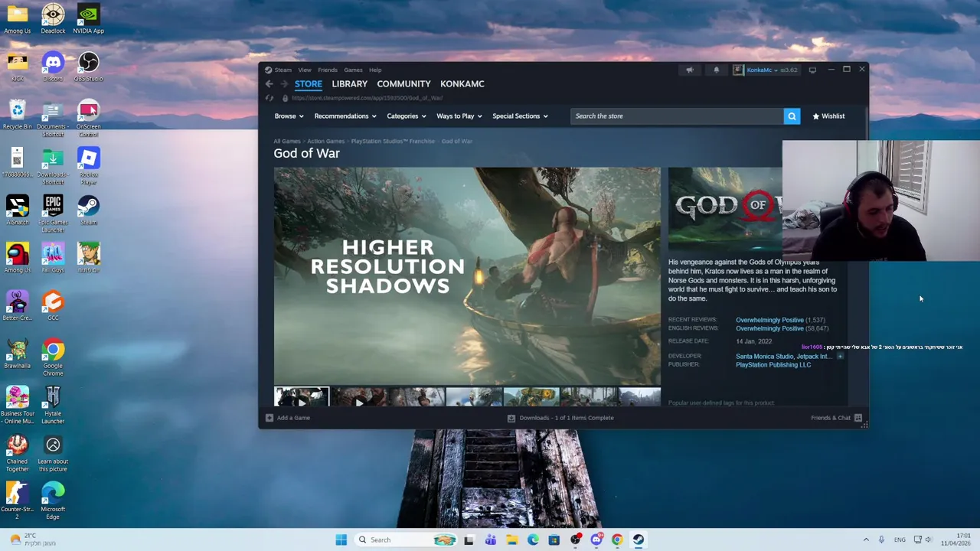
Task: Open Recycle Bin on desktop
Action: pos(17,115)
